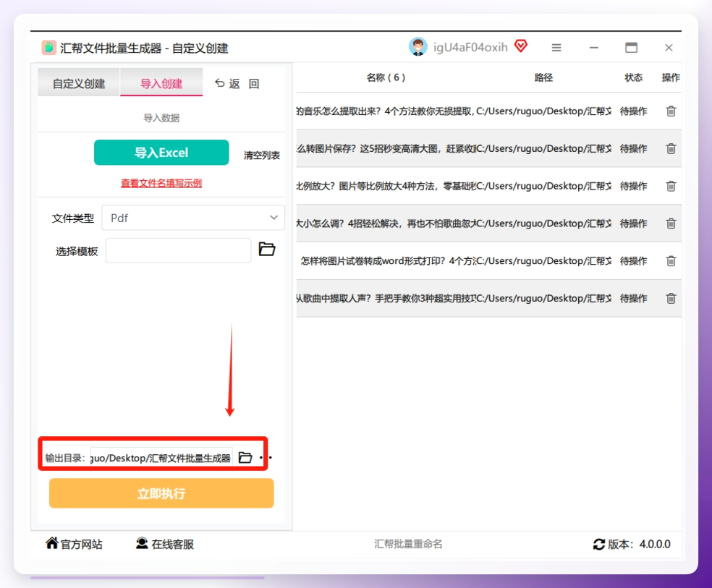Select the row 大小怎么调？4招轻松解决
The height and width of the screenshot is (588, 712).
pyautogui.click(x=488, y=223)
